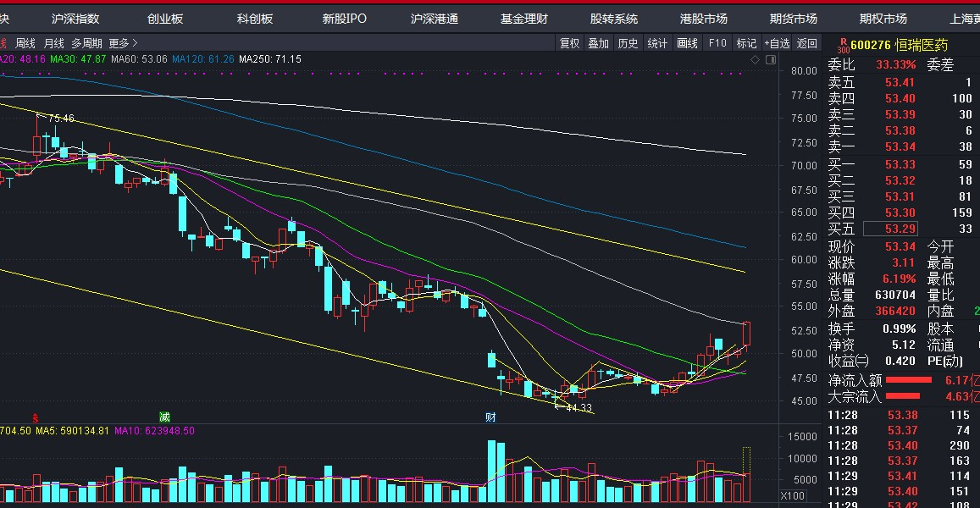Image resolution: width=980 pixels, height=508 pixels.
Task: Switch to the 沪深指数 tab
Action: (x=75, y=19)
